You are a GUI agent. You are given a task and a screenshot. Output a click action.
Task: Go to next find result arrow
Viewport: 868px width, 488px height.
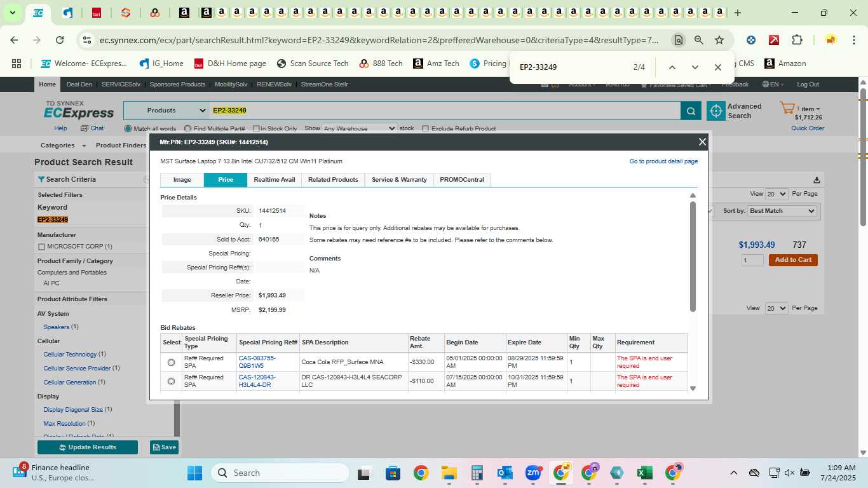point(695,67)
